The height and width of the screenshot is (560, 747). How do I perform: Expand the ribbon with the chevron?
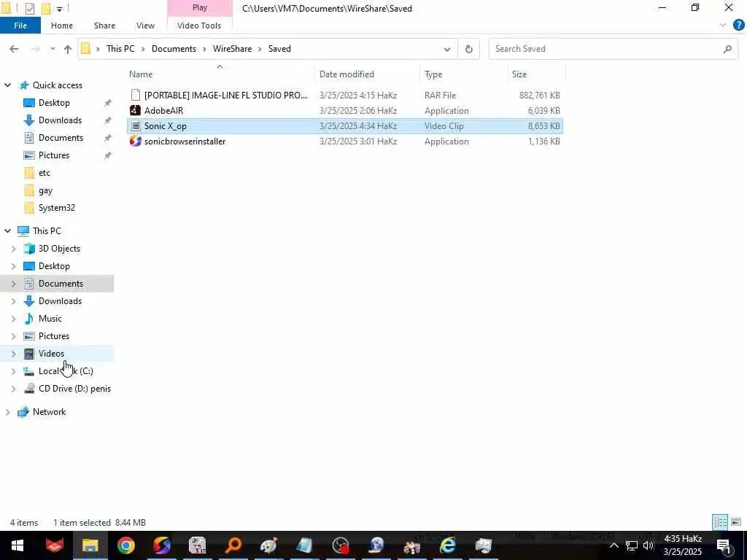[x=723, y=26]
